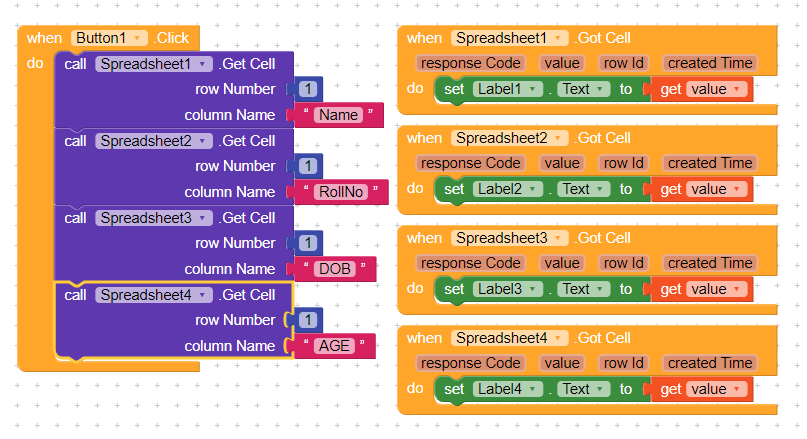Viewport: 807px width, 439px height.
Task: Open Spreadsheet2 dropdown in Got Cell event
Action: (510, 138)
